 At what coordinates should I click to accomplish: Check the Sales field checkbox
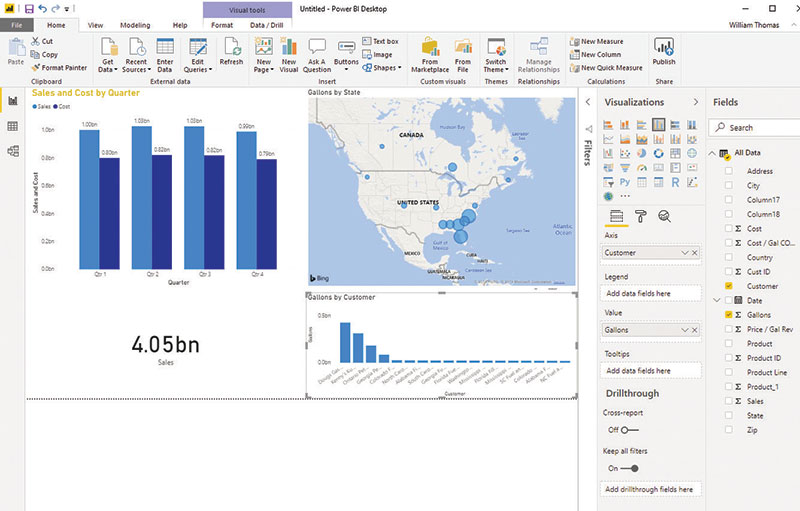[x=728, y=400]
